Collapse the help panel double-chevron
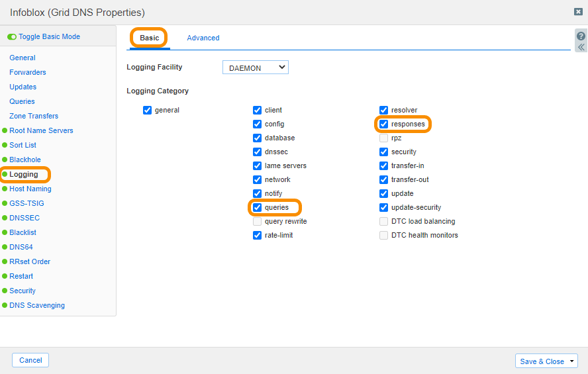The height and width of the screenshot is (374, 588). click(x=581, y=47)
